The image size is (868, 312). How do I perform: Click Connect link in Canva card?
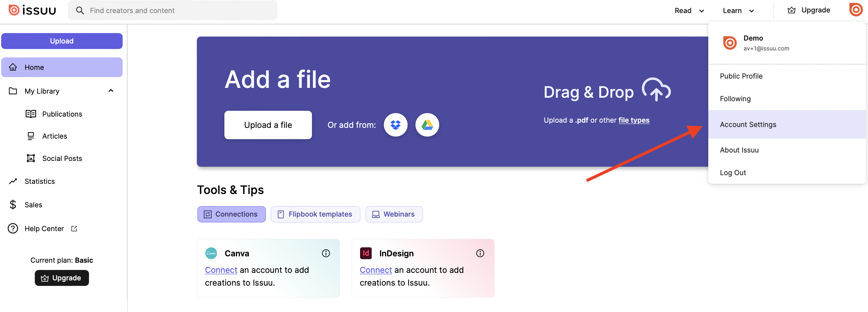[x=221, y=270]
